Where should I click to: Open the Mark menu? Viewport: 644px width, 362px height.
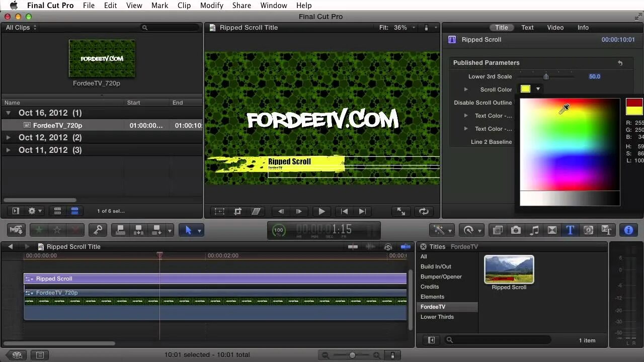pos(159,5)
